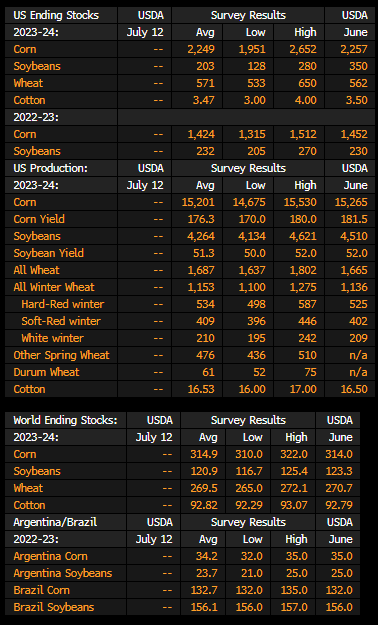Click corn ending stocks average value 2,249
The image size is (378, 625).
pyautogui.click(x=201, y=49)
